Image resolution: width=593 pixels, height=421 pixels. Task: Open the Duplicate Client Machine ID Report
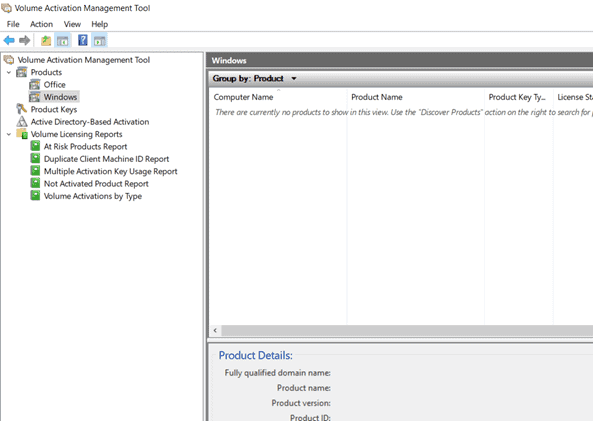[106, 159]
